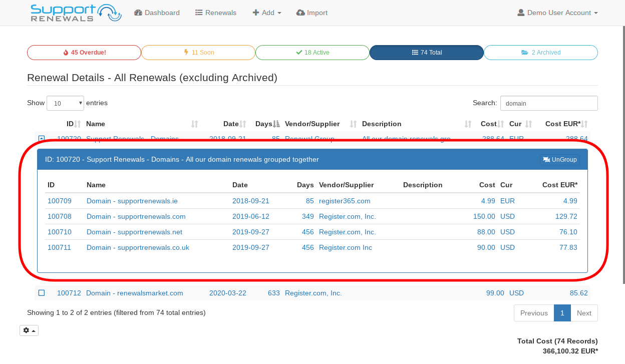
Task: Open Domain - supportrenewals.co.uk link
Action: (x=138, y=247)
